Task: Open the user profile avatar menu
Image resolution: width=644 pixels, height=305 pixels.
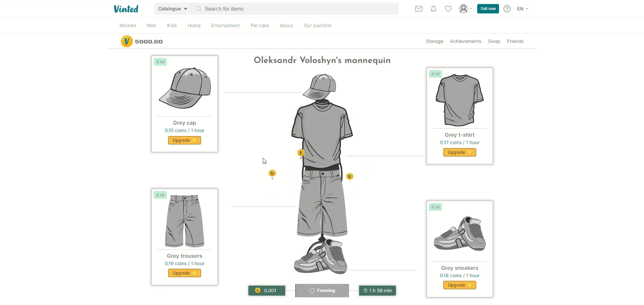Action: [x=464, y=9]
